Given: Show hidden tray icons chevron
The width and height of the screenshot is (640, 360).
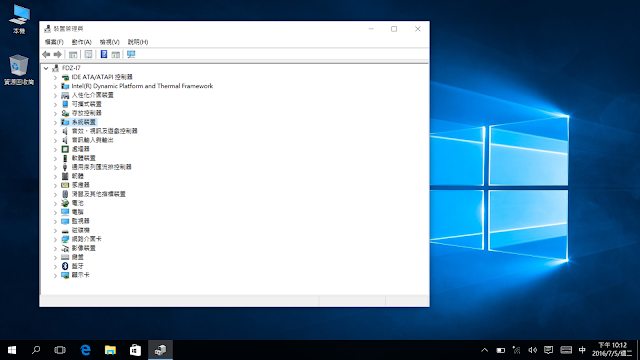Looking at the screenshot, I should (x=484, y=350).
